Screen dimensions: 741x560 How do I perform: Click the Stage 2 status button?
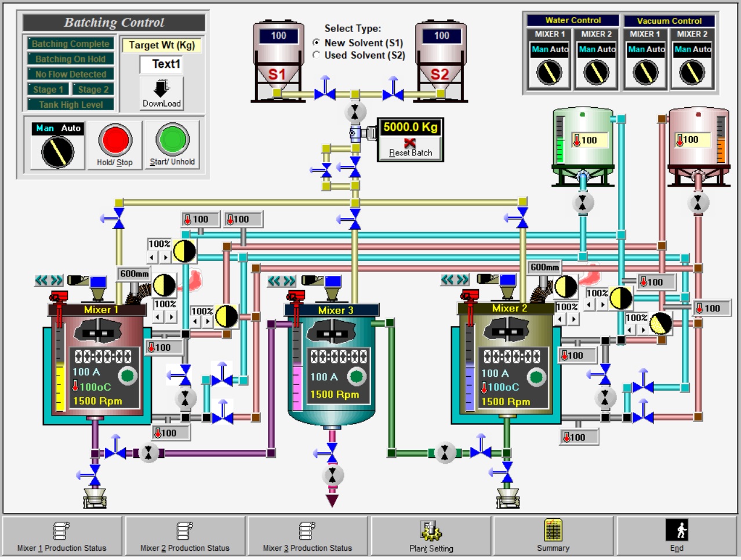(93, 89)
